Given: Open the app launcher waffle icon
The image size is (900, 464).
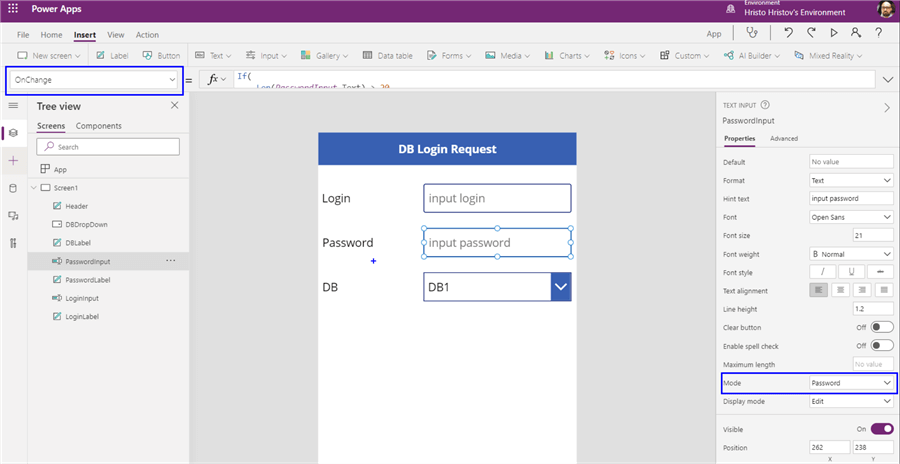Looking at the screenshot, I should pos(13,9).
